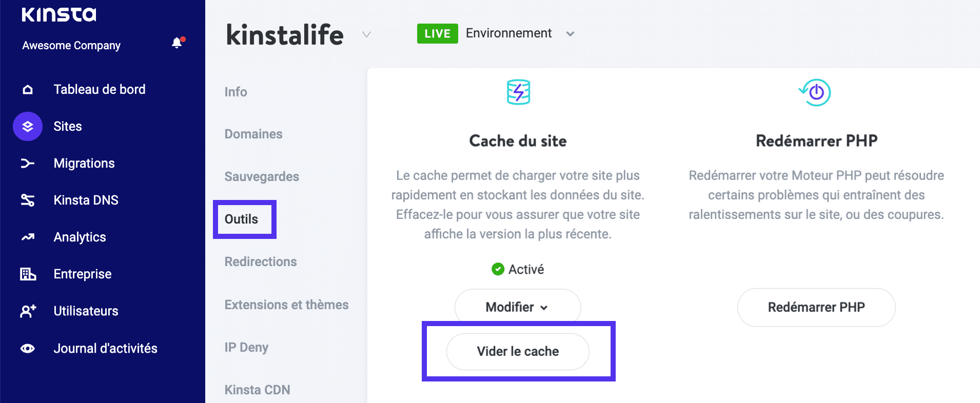Select the Kinsta DNS icon
980x403 pixels.
coord(27,200)
